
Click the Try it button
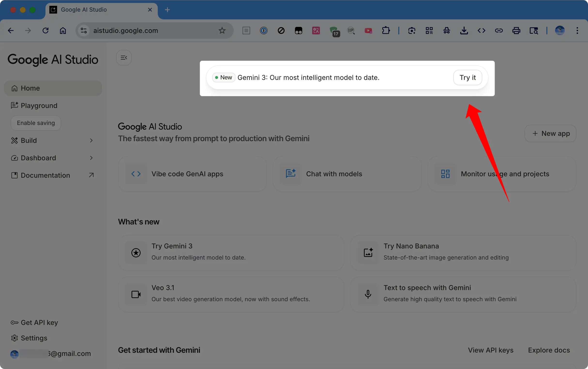[467, 78]
